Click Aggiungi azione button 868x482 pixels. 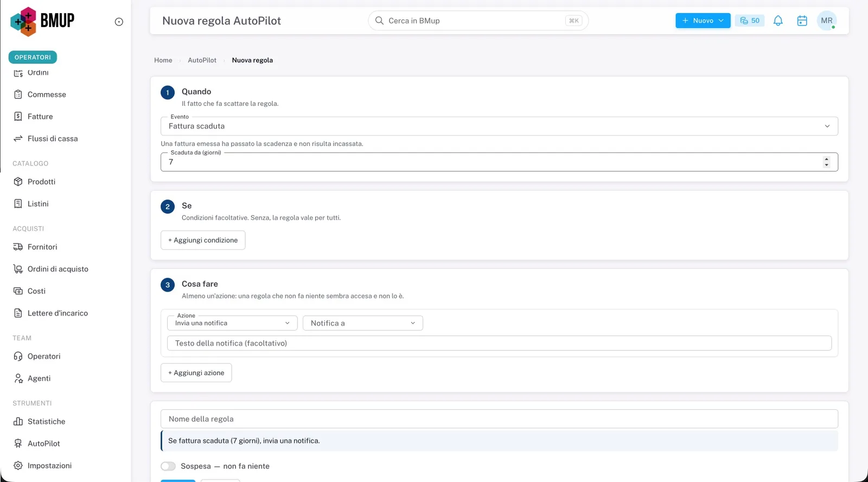196,373
